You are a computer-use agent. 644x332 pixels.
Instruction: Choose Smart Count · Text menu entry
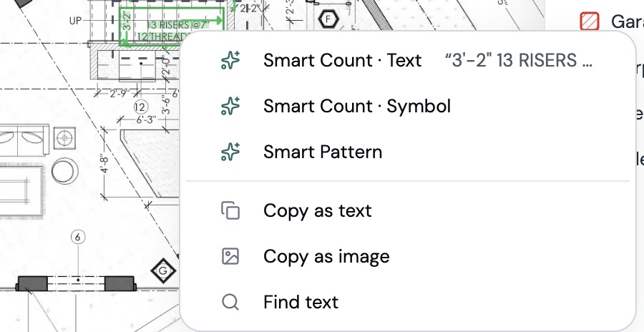pyautogui.click(x=407, y=60)
